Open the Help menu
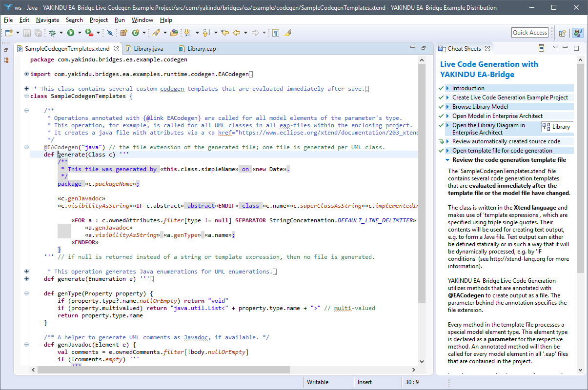Screen dimensions: 588x390 coord(166,20)
